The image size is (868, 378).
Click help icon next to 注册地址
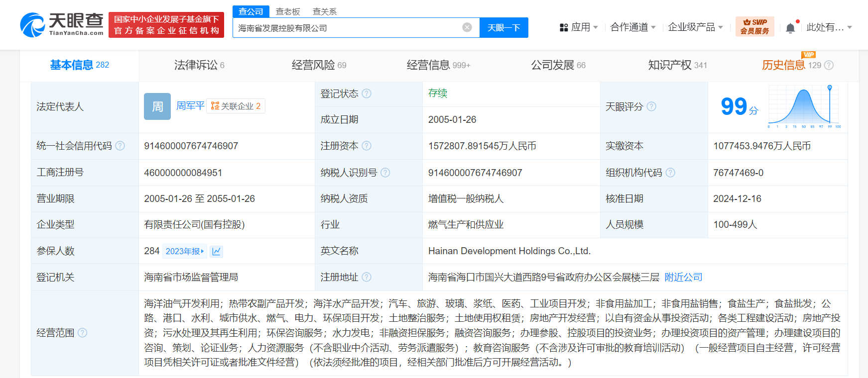coord(367,277)
